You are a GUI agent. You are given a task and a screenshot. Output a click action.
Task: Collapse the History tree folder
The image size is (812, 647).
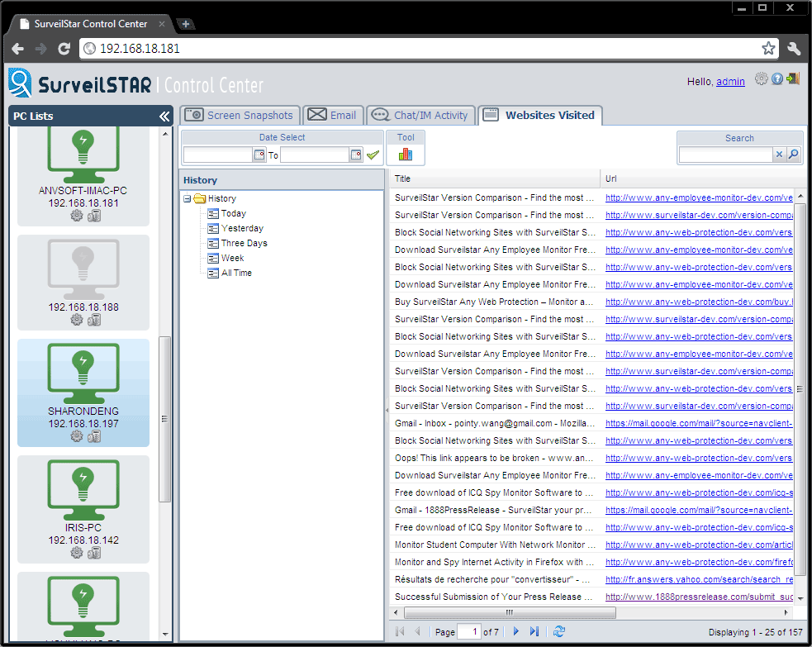tap(187, 199)
